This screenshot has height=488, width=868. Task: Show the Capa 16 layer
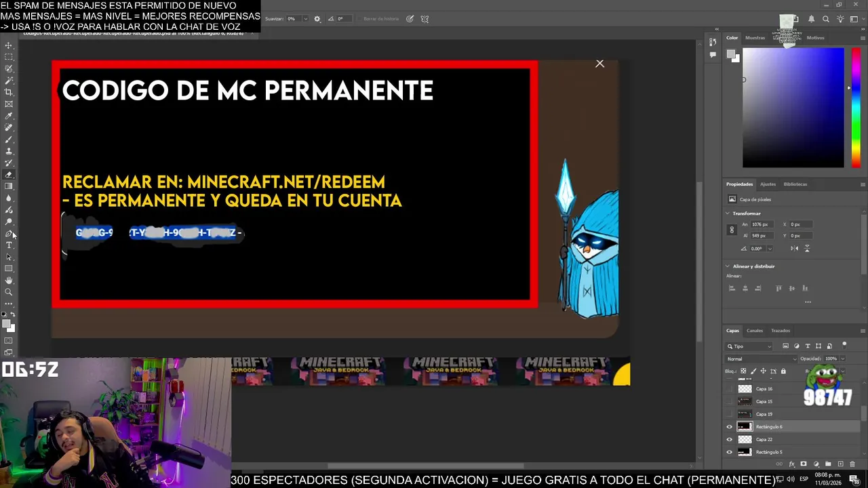tap(730, 389)
